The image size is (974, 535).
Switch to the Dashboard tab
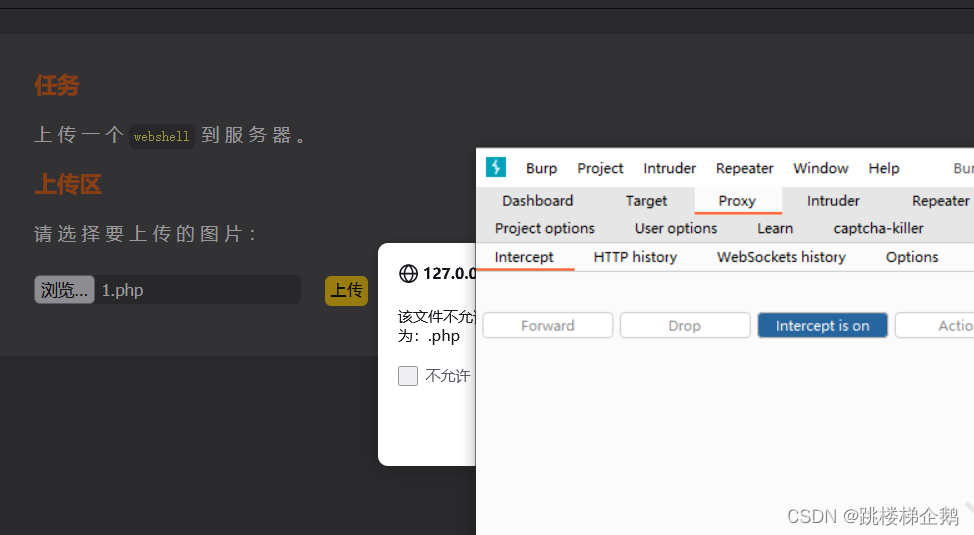point(537,201)
